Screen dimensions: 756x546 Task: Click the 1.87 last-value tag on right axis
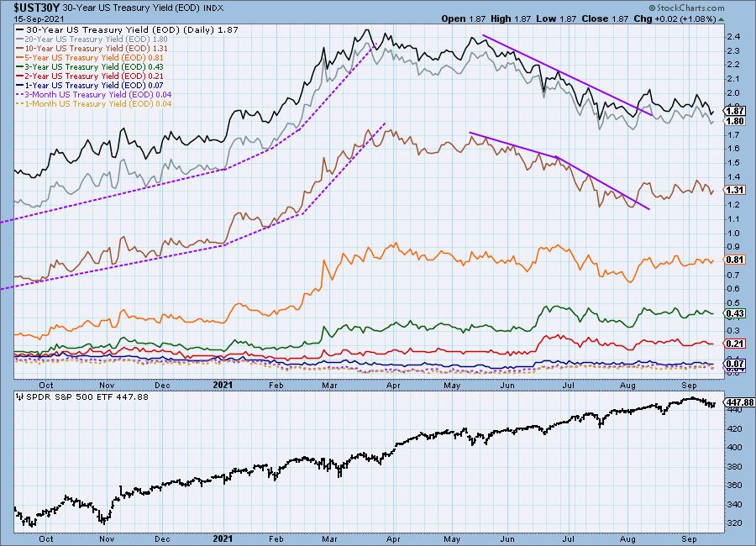coord(735,111)
